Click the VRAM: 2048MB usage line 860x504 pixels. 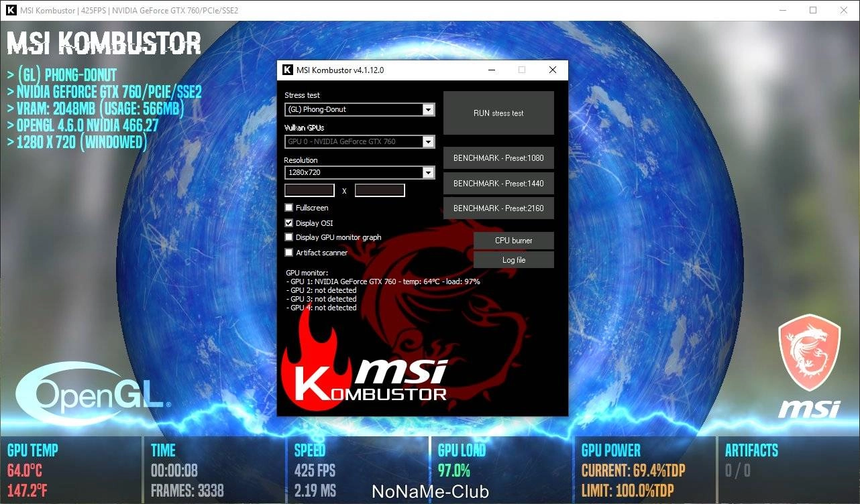[x=96, y=109]
